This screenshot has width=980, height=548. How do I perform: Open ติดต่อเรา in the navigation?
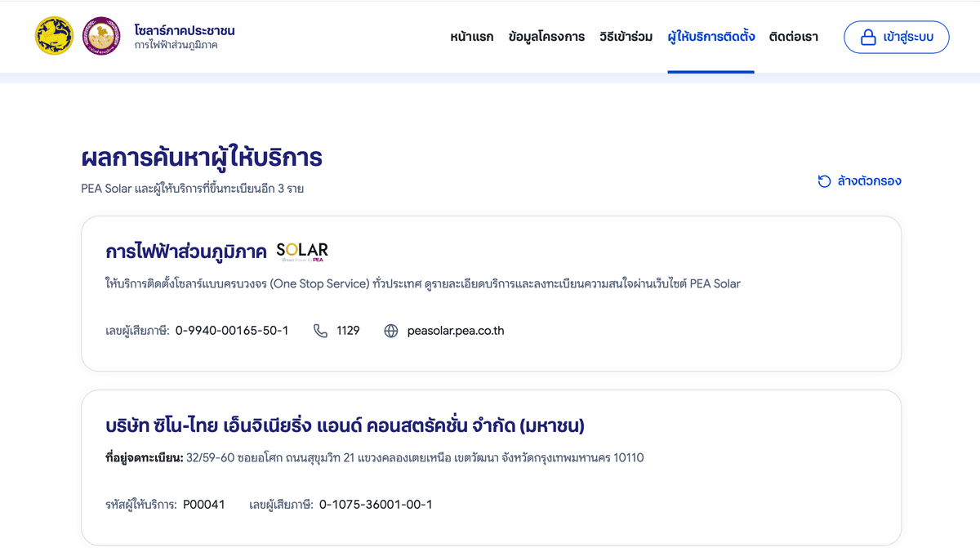coord(794,37)
